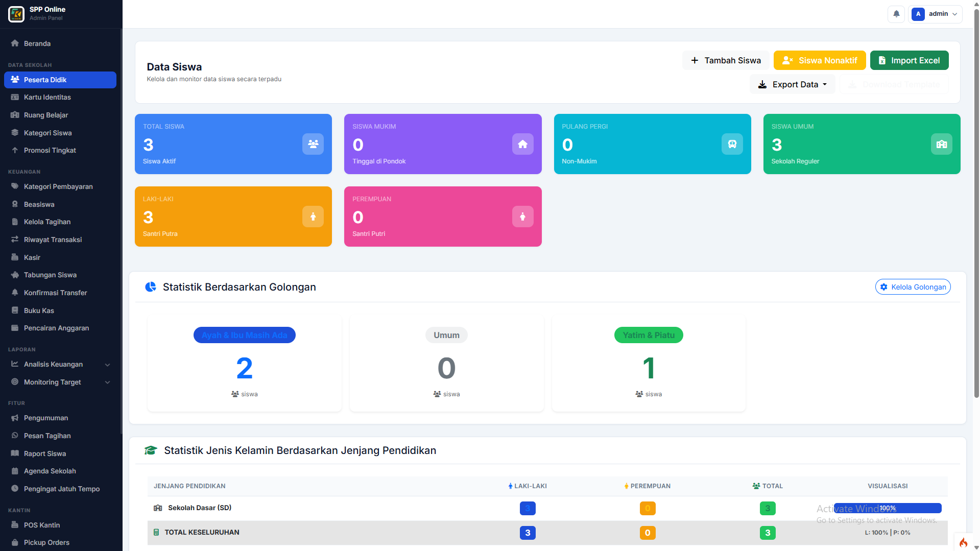Open Beasiswa menu item

click(x=60, y=204)
